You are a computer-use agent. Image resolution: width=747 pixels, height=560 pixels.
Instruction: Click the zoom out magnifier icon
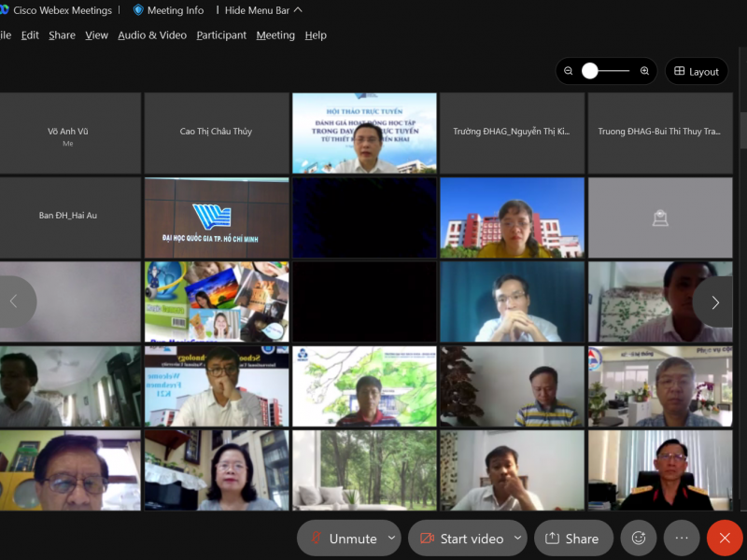tap(569, 71)
